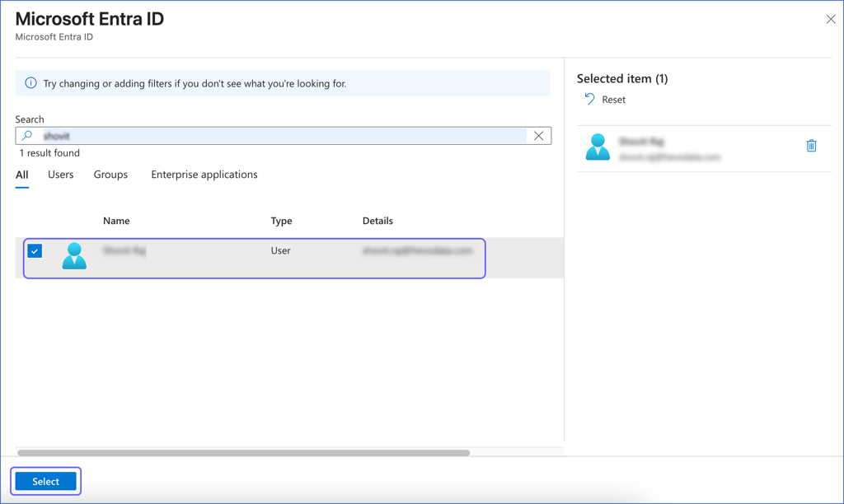Click the Type column header
Image resolution: width=844 pixels, height=504 pixels.
tap(281, 221)
